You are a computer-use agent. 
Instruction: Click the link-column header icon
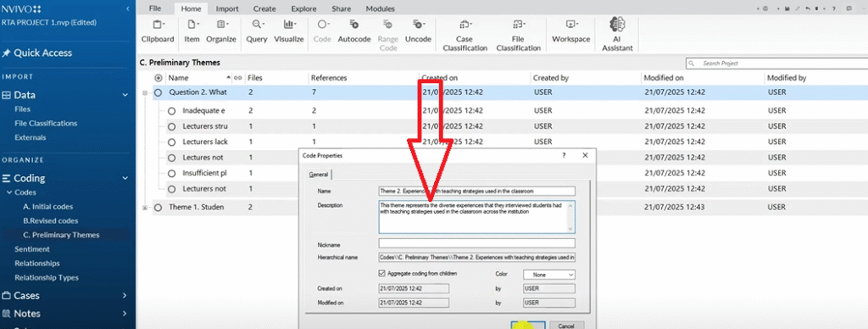coord(238,78)
